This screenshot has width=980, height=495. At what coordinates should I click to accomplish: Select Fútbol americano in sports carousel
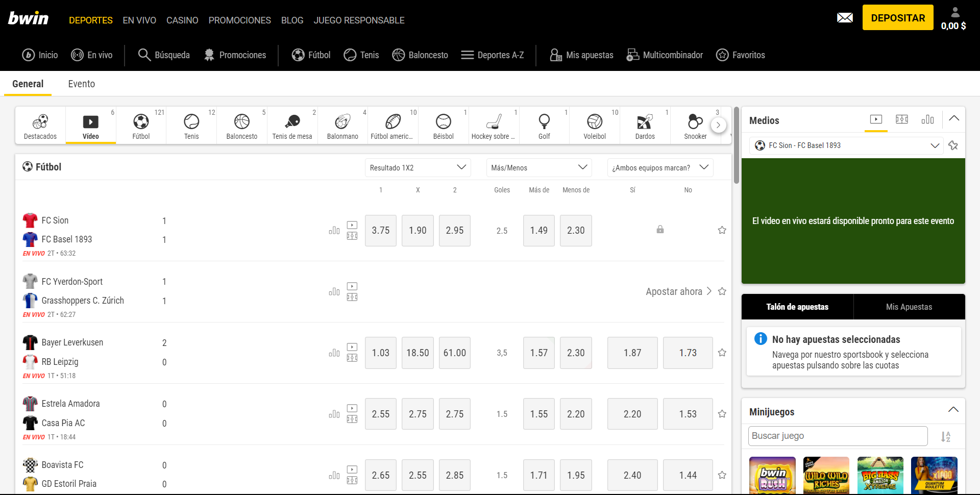coord(393,126)
